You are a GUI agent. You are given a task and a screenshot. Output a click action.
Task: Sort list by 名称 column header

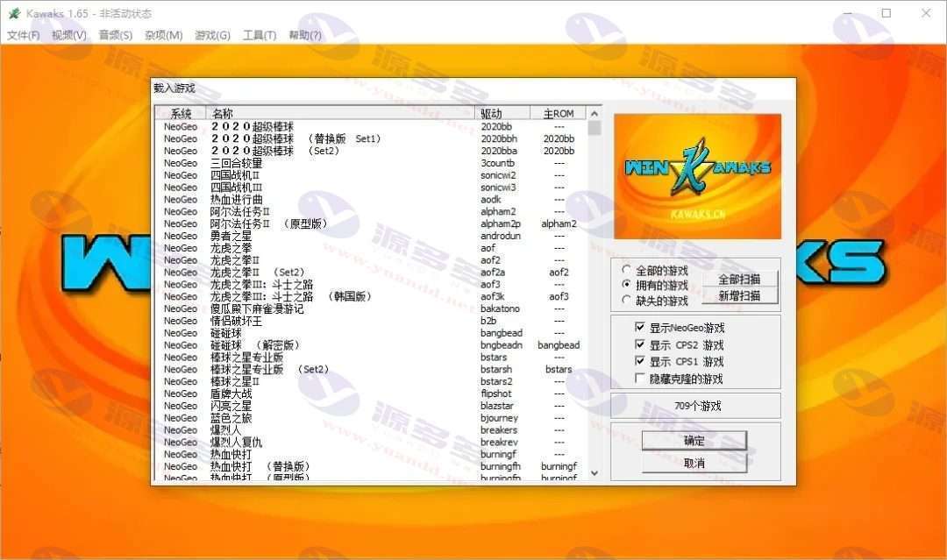(x=340, y=113)
